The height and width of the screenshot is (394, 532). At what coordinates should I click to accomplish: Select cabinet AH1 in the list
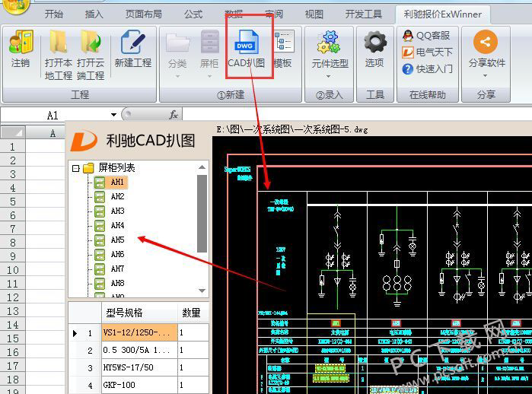click(x=117, y=182)
